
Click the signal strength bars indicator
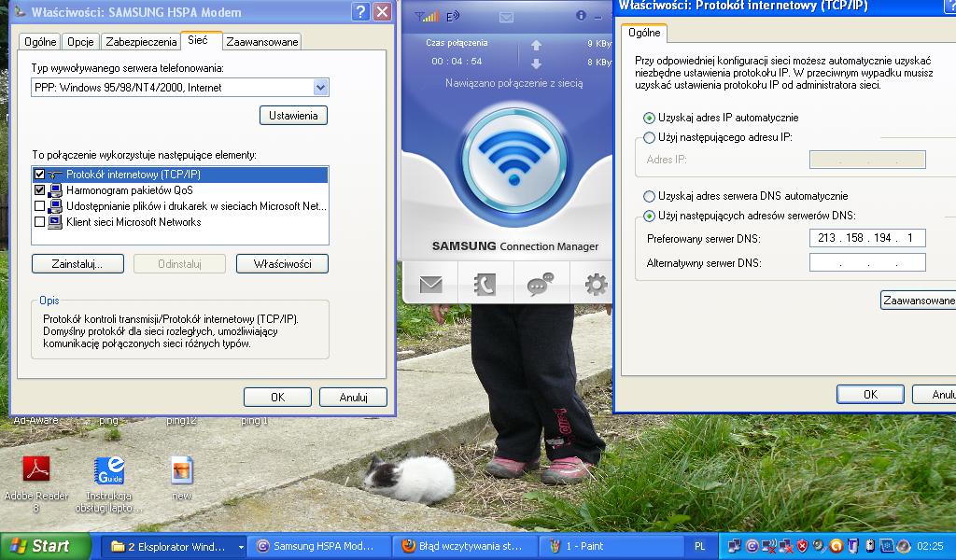427,17
